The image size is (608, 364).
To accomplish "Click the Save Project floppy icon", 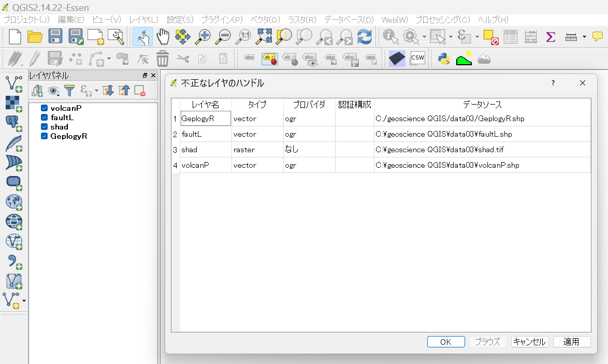I will pyautogui.click(x=55, y=37).
